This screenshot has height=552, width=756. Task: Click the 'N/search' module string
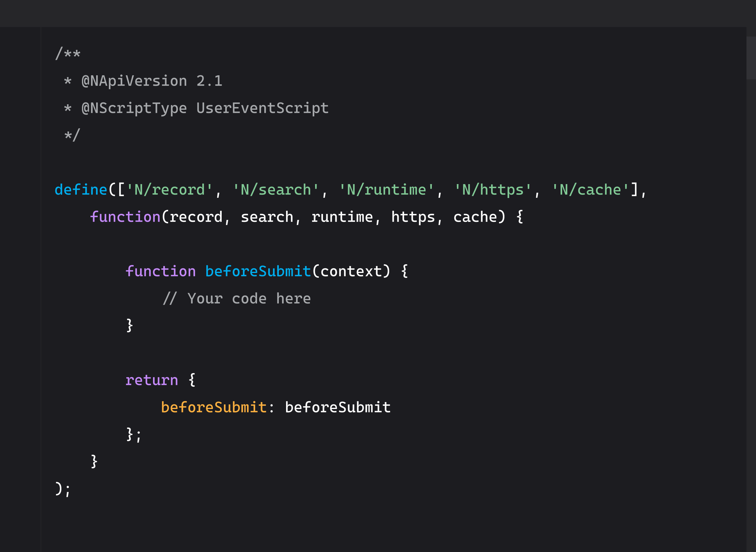point(276,190)
